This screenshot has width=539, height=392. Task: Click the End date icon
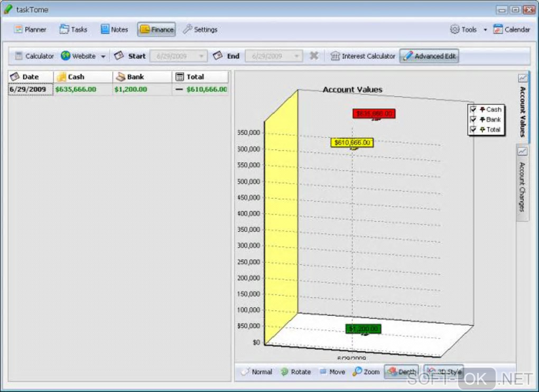coord(218,55)
